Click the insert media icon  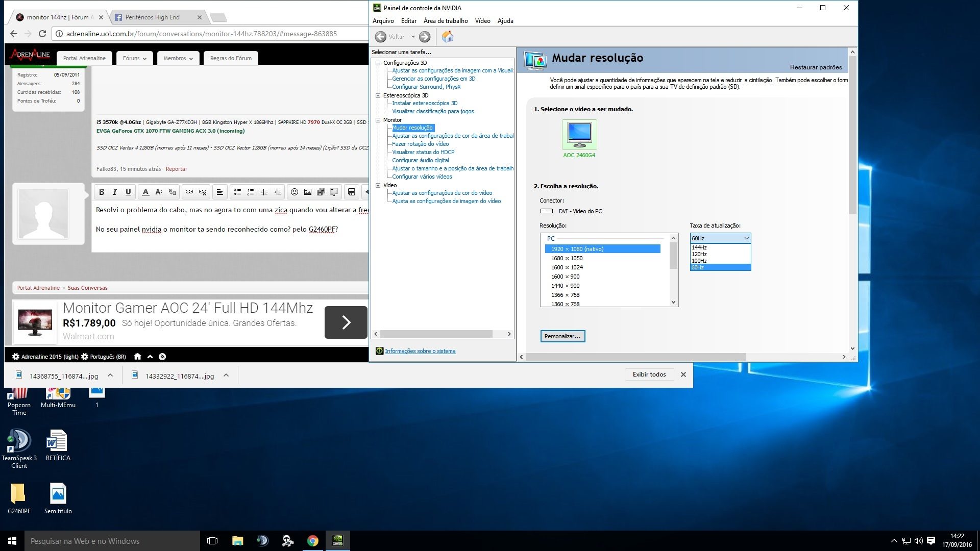[x=321, y=192]
